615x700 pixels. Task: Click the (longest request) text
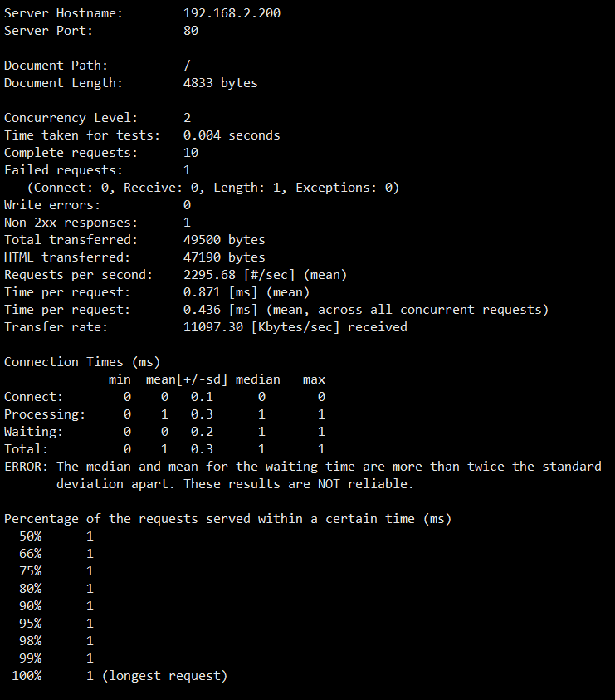tap(164, 675)
